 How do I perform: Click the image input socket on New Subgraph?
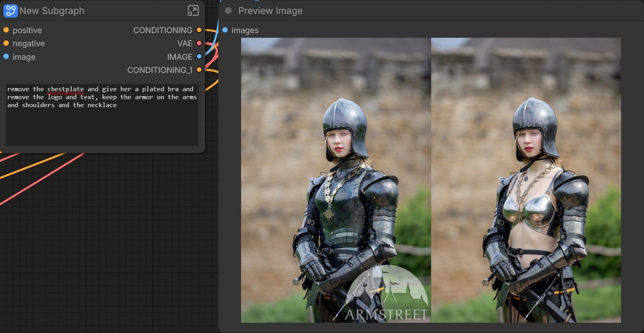pyautogui.click(x=6, y=57)
